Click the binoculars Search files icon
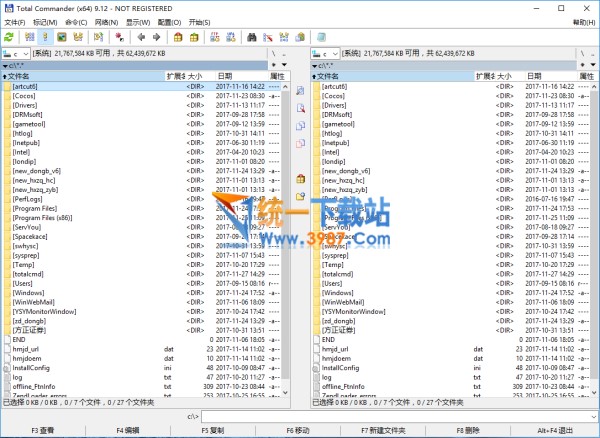Image resolution: width=600 pixels, height=438 pixels. coord(251,37)
